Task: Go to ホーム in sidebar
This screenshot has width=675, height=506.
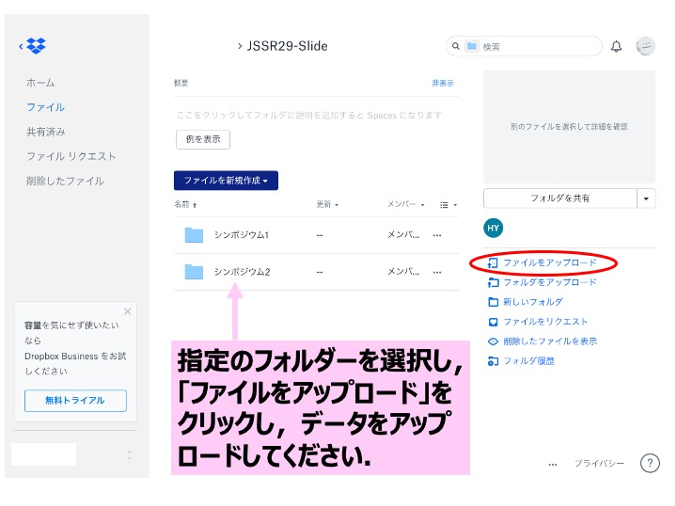Action: 41,83
